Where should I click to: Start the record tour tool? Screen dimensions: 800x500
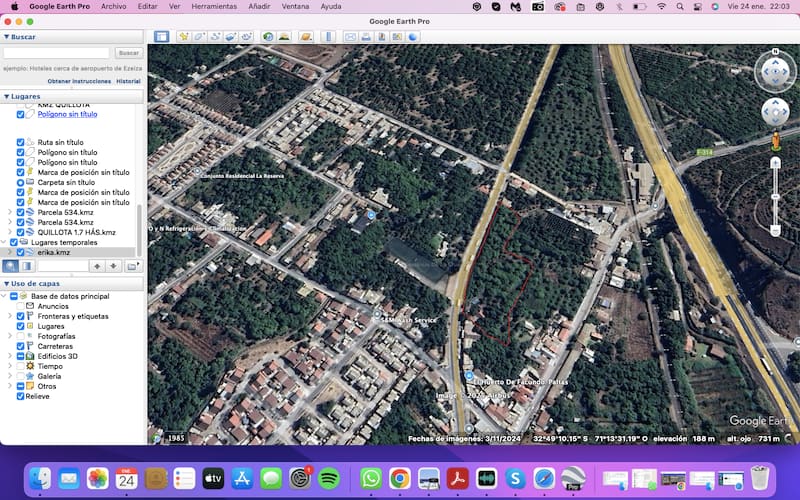tap(246, 37)
